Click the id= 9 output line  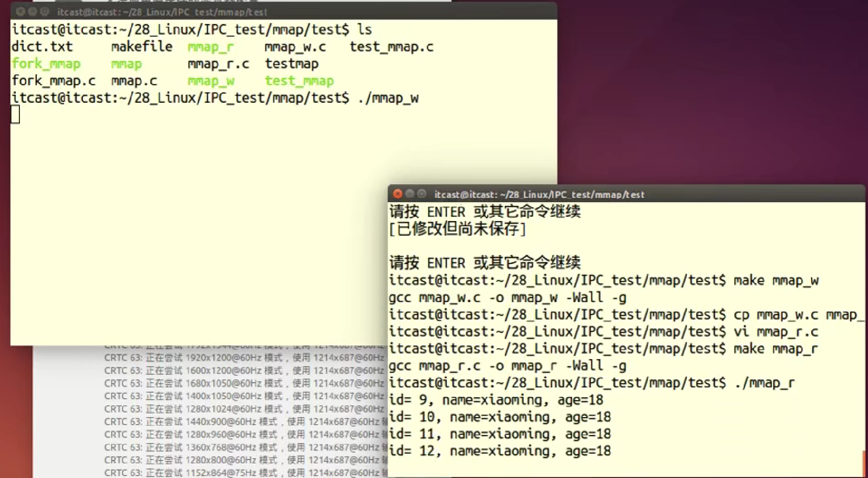click(x=496, y=400)
